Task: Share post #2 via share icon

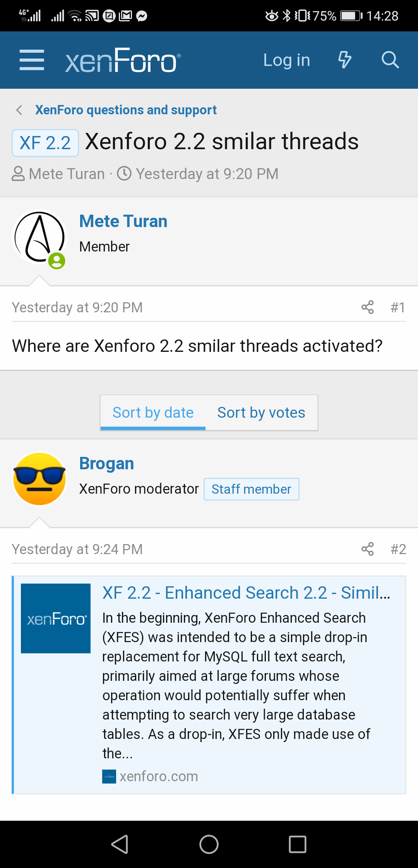Action: [x=367, y=549]
